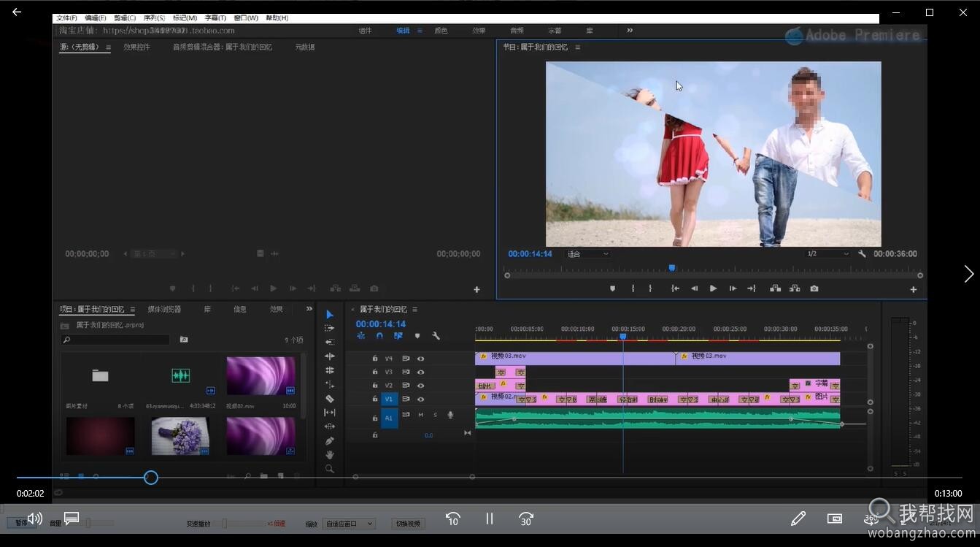Open Program Monitor zoom level dropdown
Viewport: 980px width, 547px height.
pyautogui.click(x=587, y=254)
